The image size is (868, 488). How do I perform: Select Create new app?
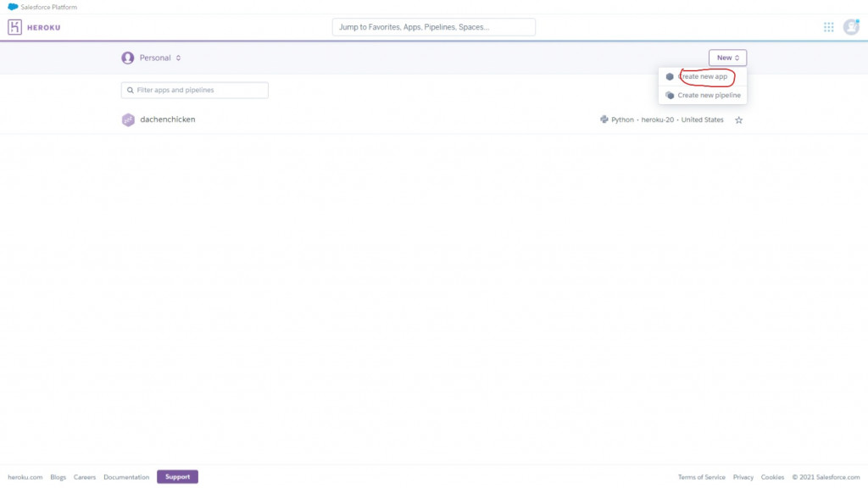pos(703,77)
